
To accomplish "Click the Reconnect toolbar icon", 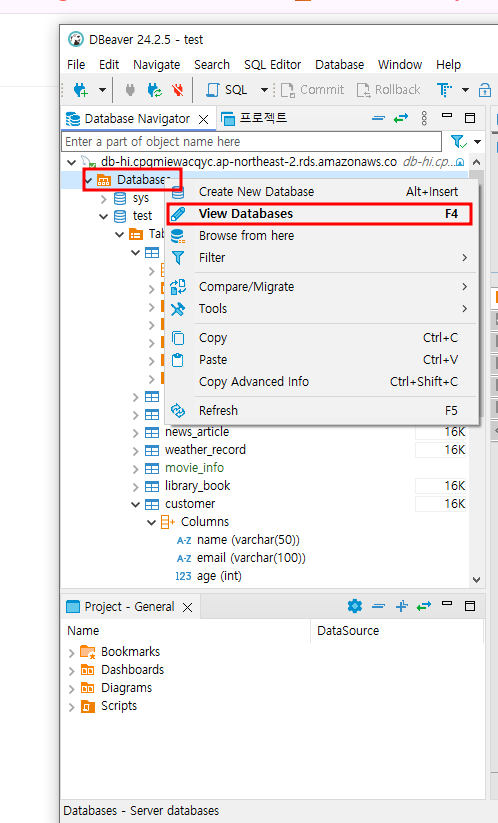I will coord(154,90).
